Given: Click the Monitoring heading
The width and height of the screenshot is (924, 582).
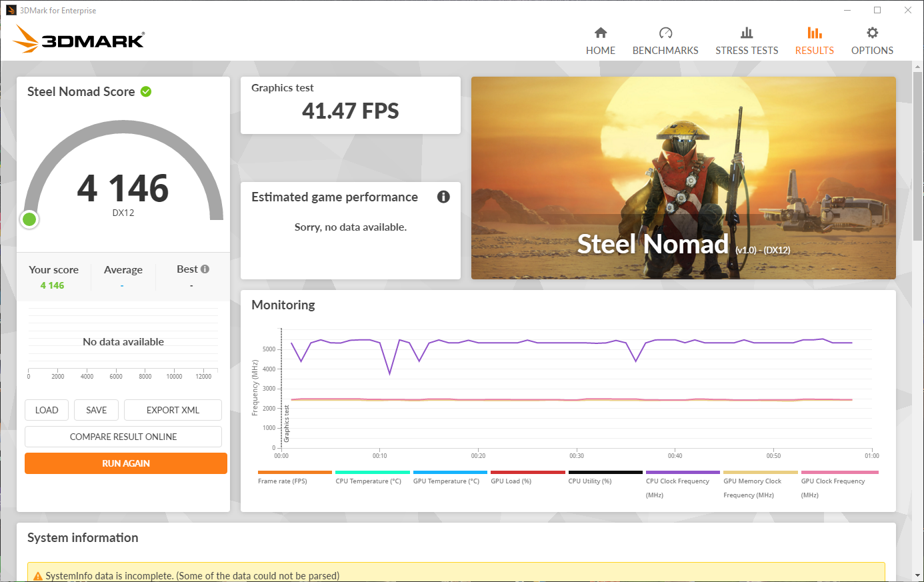Looking at the screenshot, I should coord(283,305).
